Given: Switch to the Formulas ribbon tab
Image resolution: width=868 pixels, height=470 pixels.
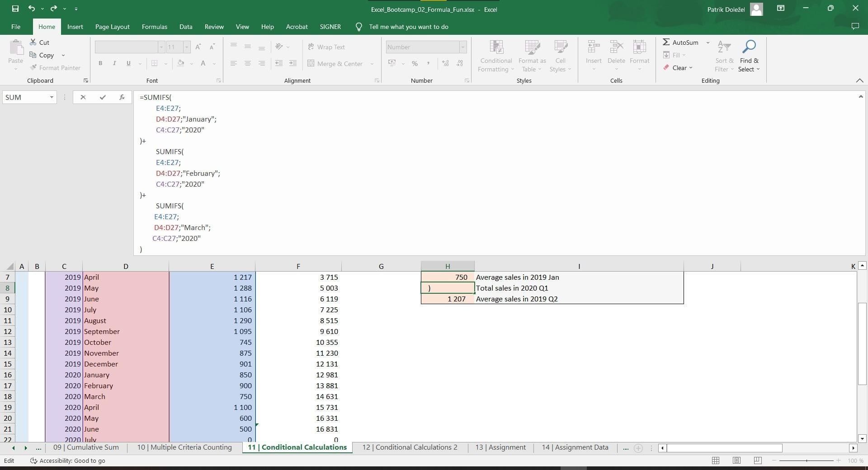Looking at the screenshot, I should 155,27.
